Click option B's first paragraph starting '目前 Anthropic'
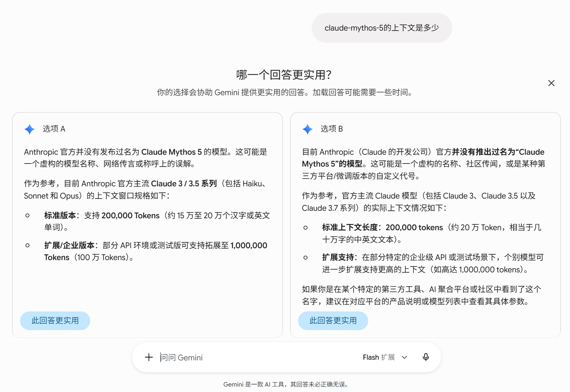The image size is (570, 392). (424, 164)
